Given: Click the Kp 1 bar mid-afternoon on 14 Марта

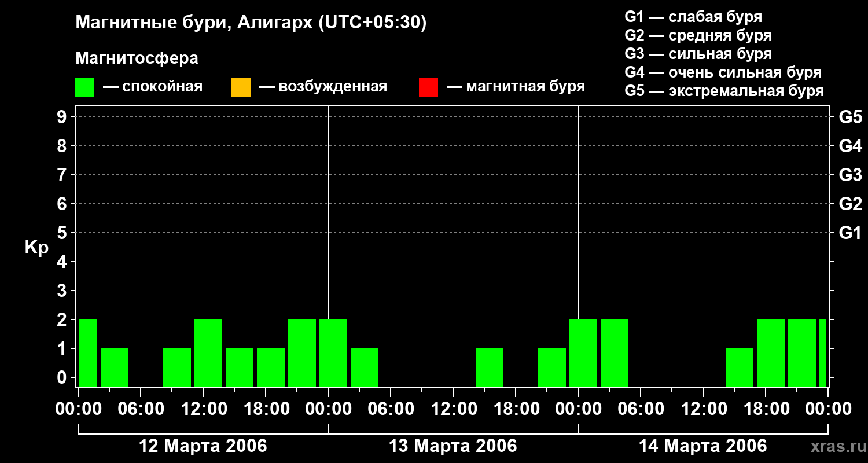Looking at the screenshot, I should click(x=740, y=367).
